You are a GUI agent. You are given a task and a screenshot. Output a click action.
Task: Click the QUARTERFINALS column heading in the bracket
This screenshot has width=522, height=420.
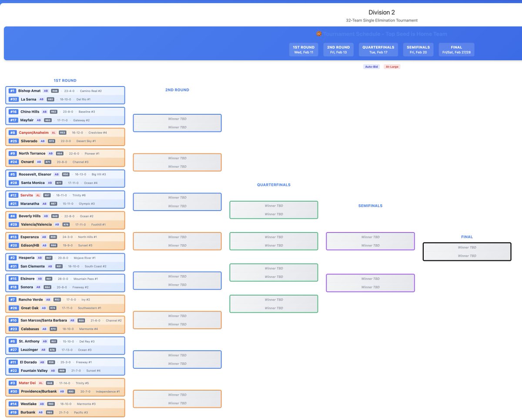[x=274, y=185]
